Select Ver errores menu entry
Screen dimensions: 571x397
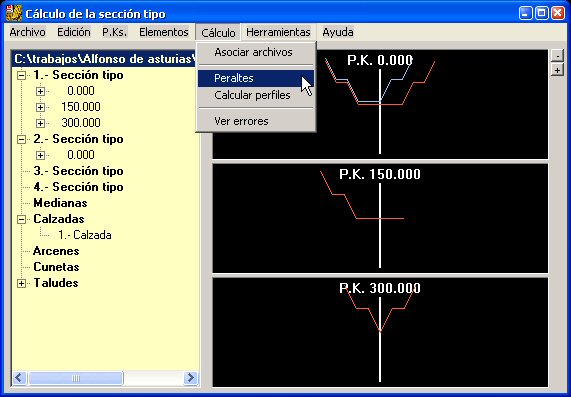pos(256,121)
